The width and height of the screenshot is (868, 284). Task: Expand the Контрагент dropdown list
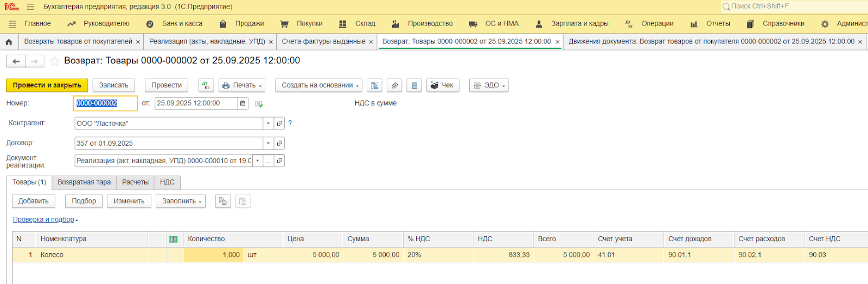click(268, 124)
